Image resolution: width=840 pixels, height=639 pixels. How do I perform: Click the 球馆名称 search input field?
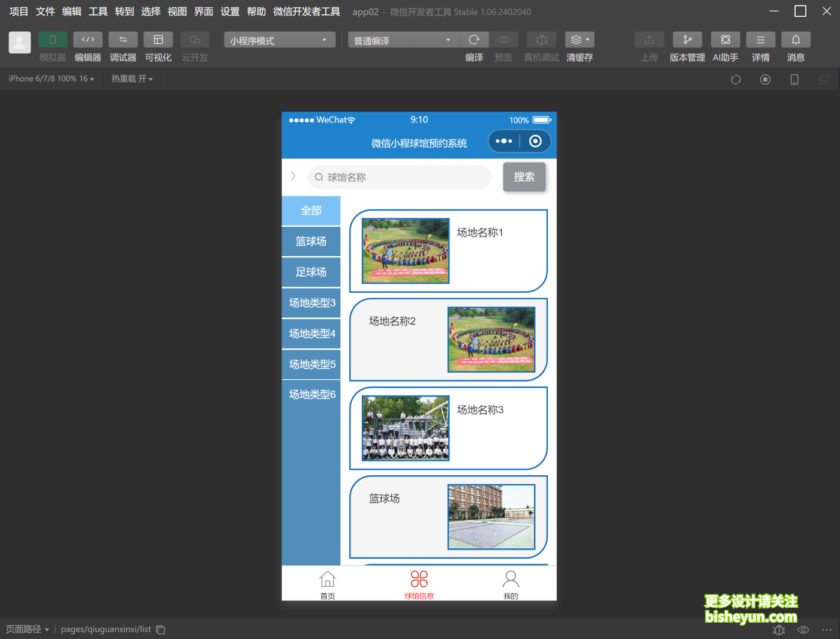coord(400,177)
